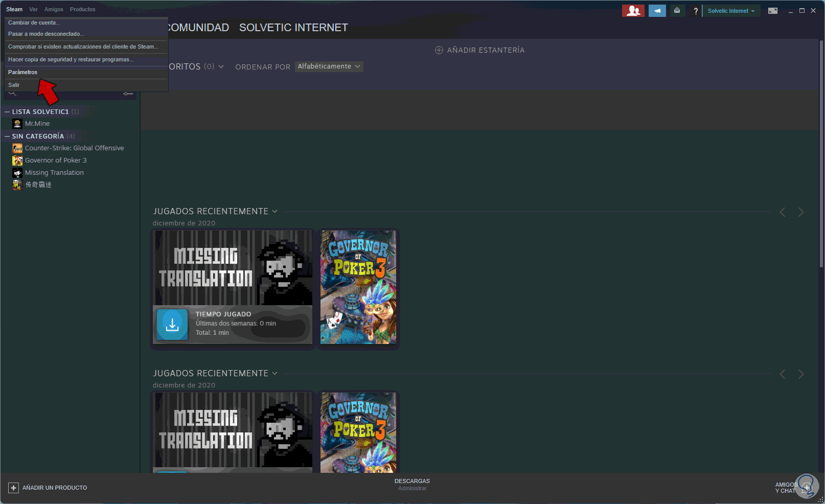Click the library vertical scrollbar

coord(821,153)
